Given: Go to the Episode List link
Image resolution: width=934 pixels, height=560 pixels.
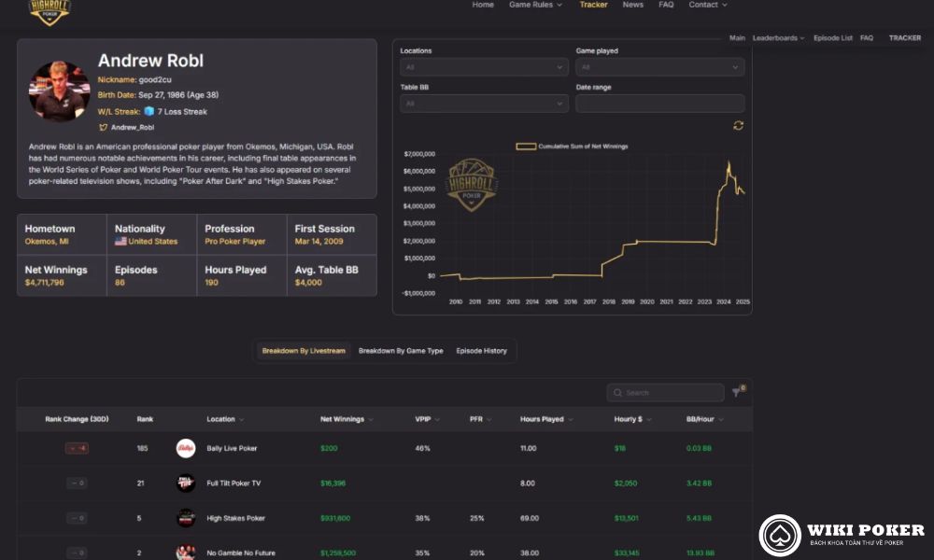Looking at the screenshot, I should pos(832,38).
